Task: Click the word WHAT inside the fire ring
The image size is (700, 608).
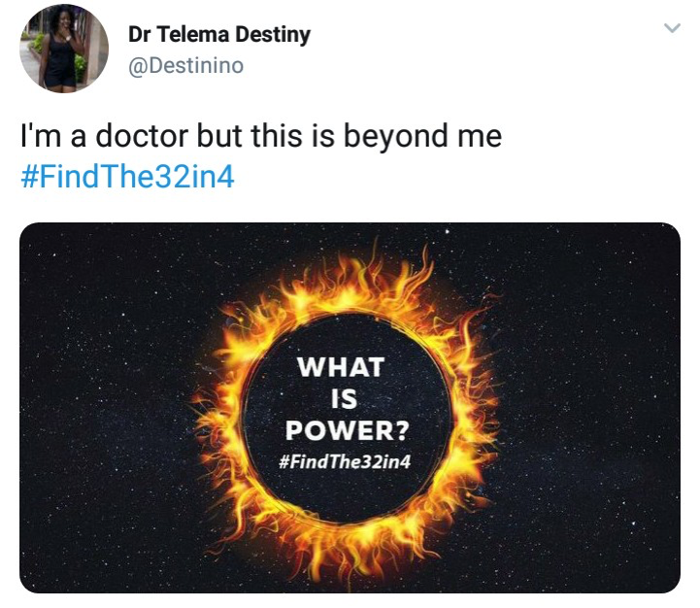Action: [x=341, y=367]
